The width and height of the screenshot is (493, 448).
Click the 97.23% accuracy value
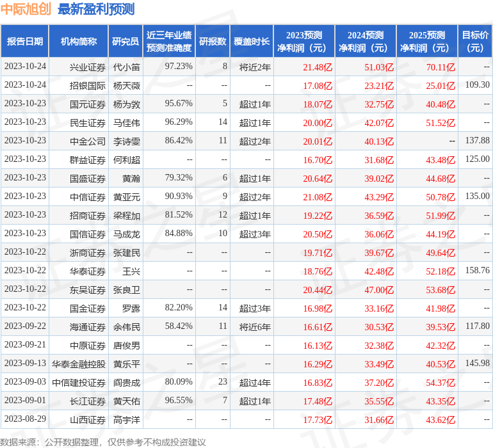pyautogui.click(x=179, y=66)
